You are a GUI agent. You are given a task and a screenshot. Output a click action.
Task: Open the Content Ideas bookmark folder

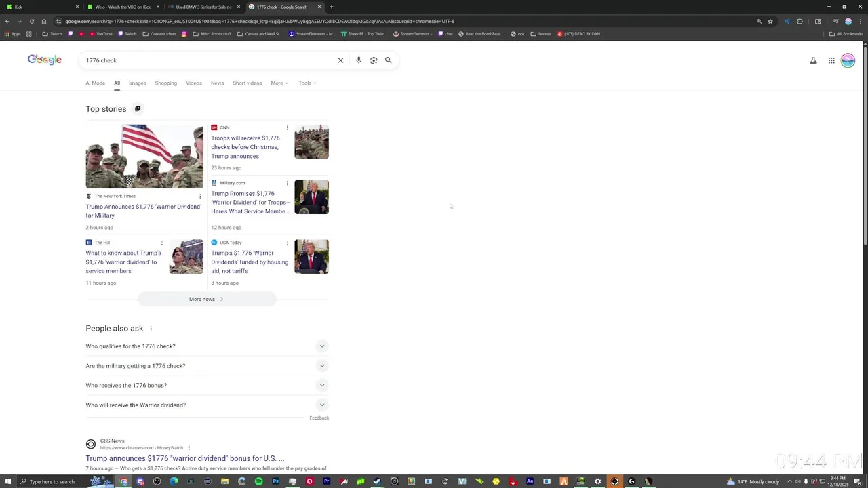pyautogui.click(x=159, y=34)
